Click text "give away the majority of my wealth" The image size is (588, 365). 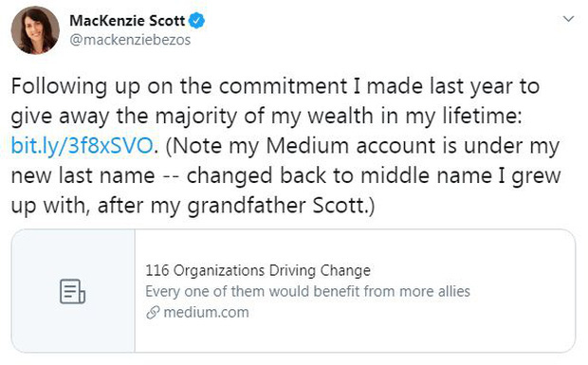pos(193,117)
